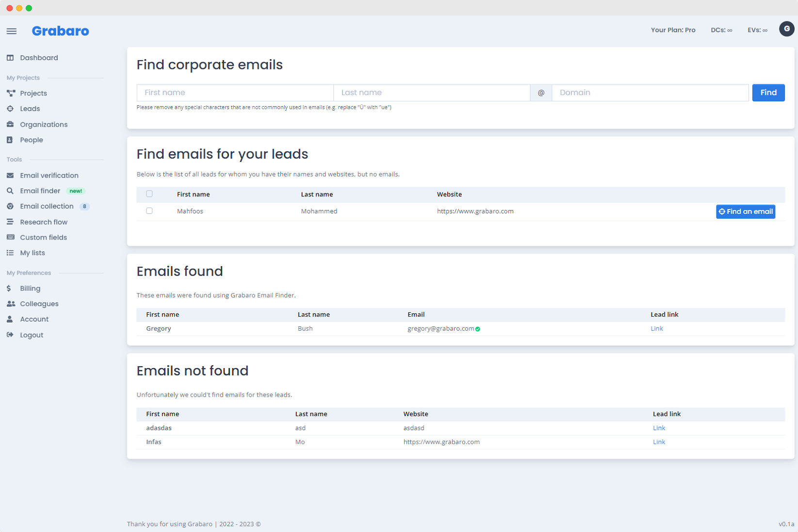Open Gregory Bush's lead Link
This screenshot has height=532, width=798.
(x=656, y=329)
